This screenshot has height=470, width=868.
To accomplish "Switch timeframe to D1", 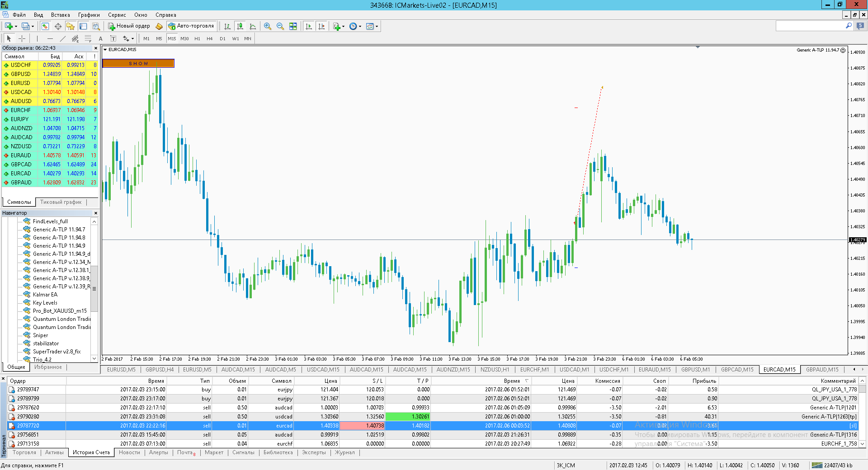I will click(x=222, y=38).
